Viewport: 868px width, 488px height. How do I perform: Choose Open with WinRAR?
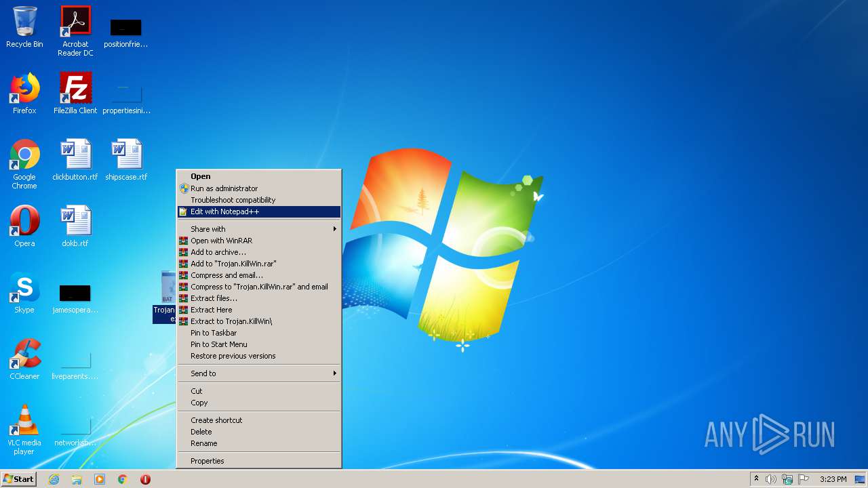click(259, 241)
